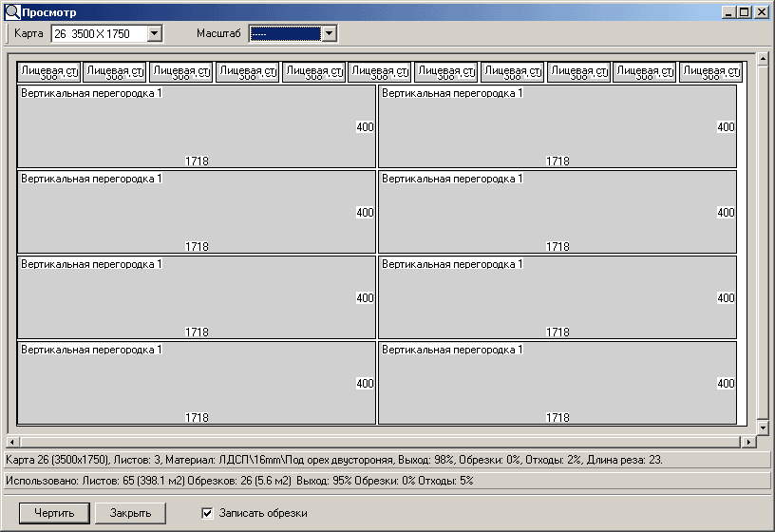Click the Чертить button
775x532 pixels.
(x=54, y=513)
